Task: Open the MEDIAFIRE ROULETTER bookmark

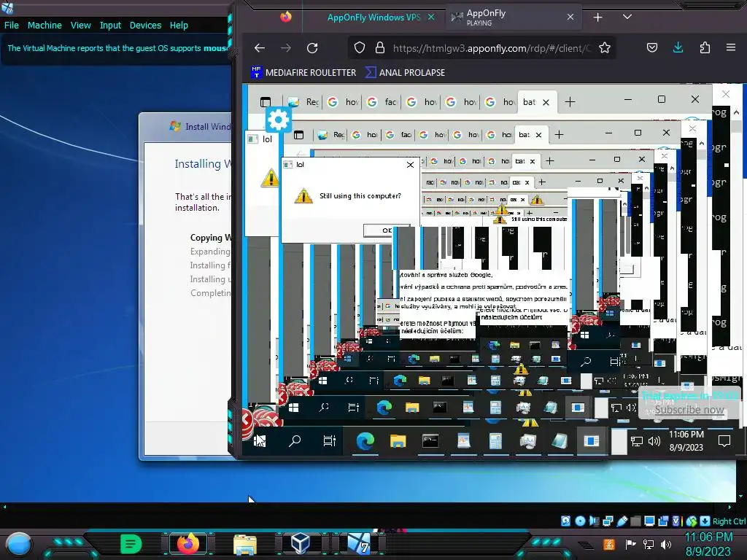Action: (303, 72)
